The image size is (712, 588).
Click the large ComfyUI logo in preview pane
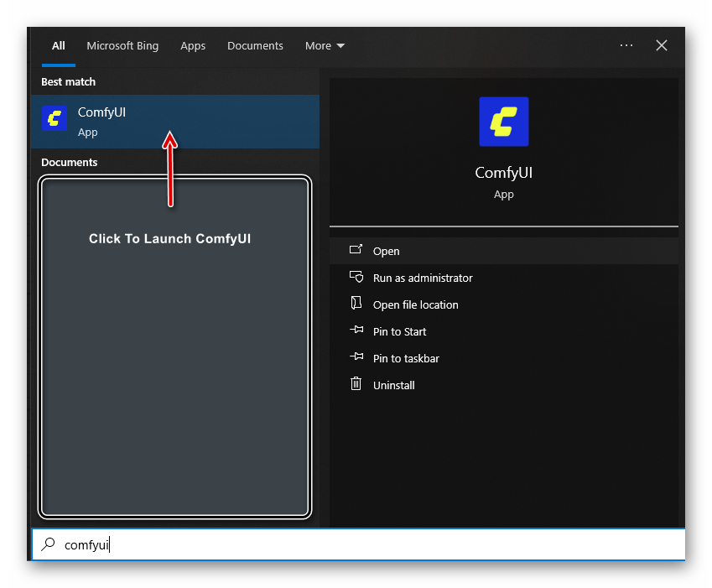(503, 122)
